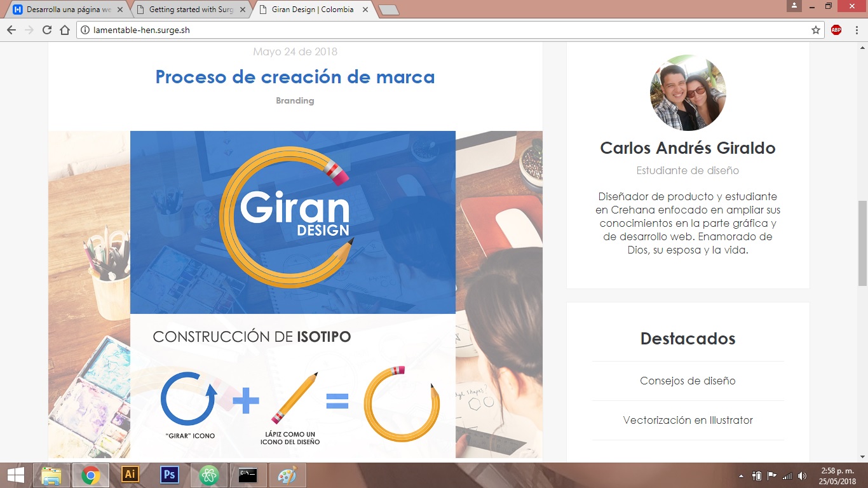Viewport: 868px width, 488px height.
Task: Open the Chrome home page icon
Action: 65,30
